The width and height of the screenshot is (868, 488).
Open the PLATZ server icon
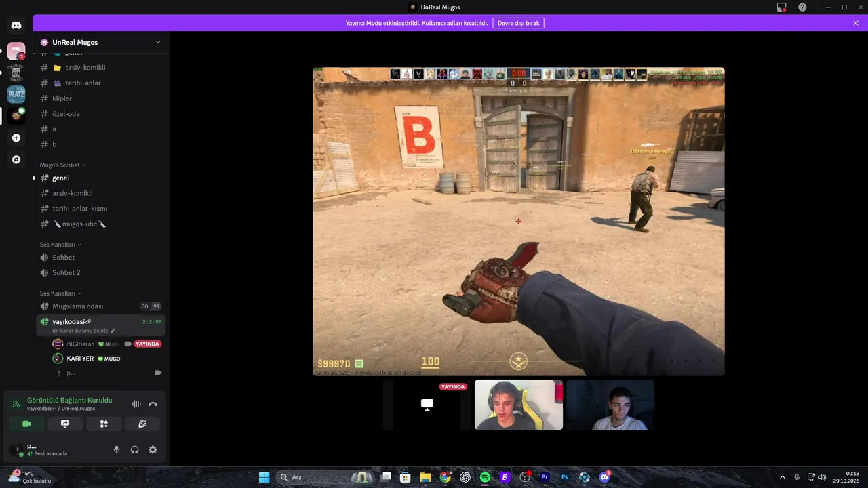coord(16,94)
